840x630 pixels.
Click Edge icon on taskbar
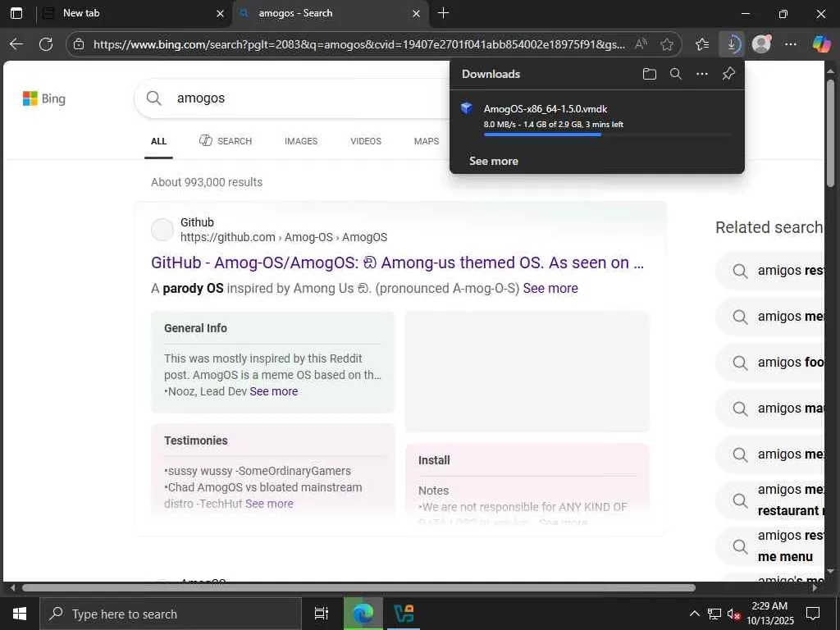coord(363,614)
